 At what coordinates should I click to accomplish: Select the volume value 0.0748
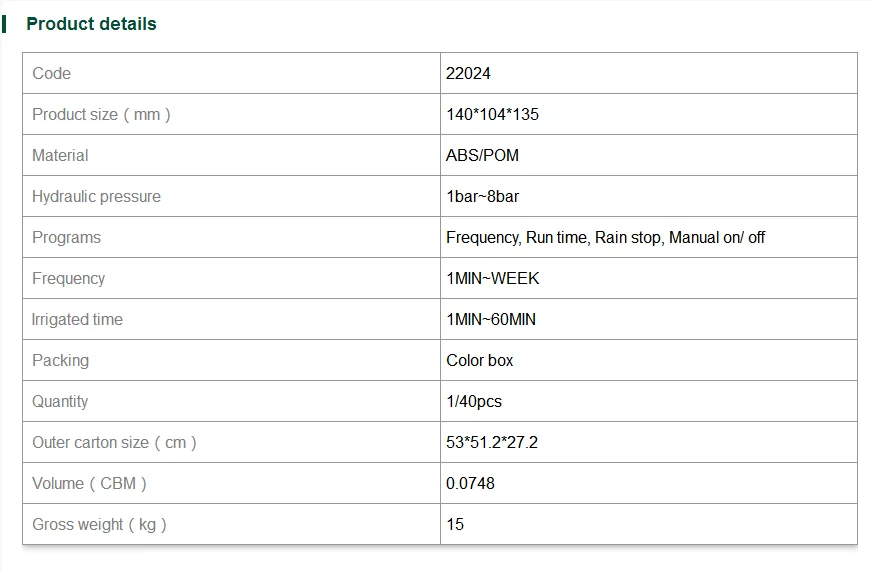coord(470,483)
